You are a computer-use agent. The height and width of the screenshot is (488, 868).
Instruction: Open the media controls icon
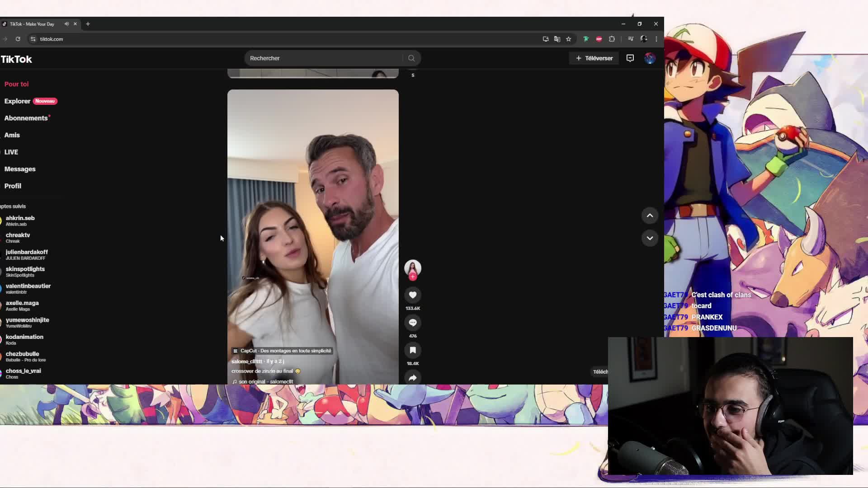pyautogui.click(x=631, y=39)
